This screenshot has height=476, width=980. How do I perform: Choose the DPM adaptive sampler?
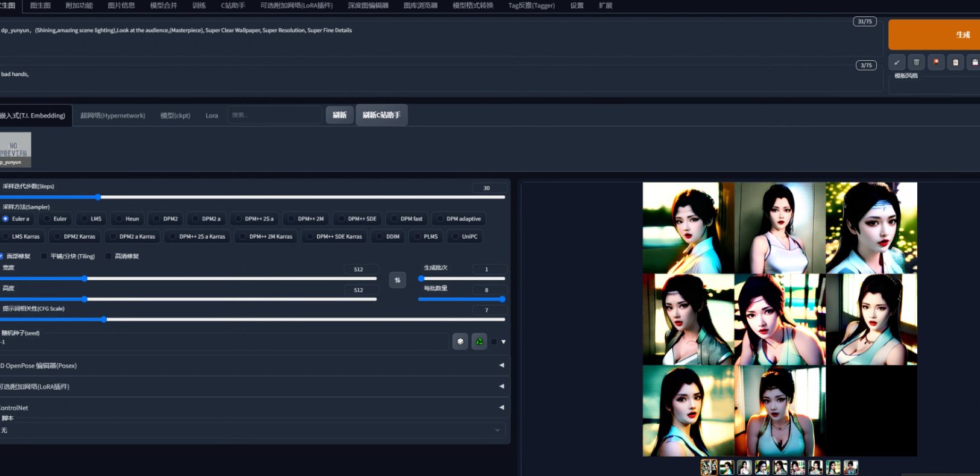click(459, 219)
